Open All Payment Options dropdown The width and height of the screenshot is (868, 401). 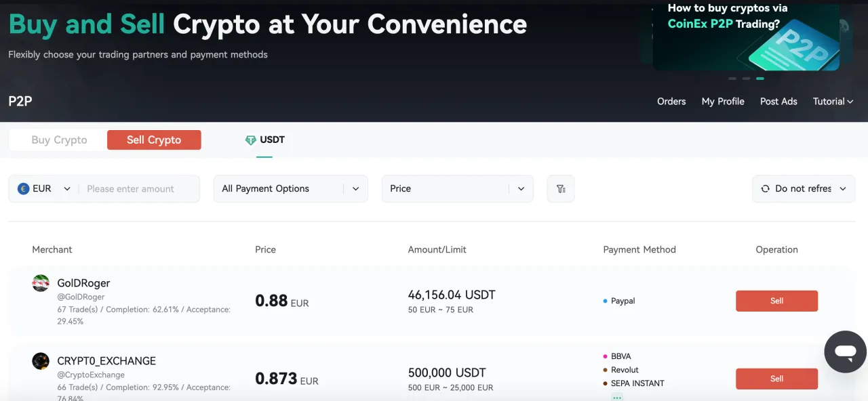coord(291,189)
